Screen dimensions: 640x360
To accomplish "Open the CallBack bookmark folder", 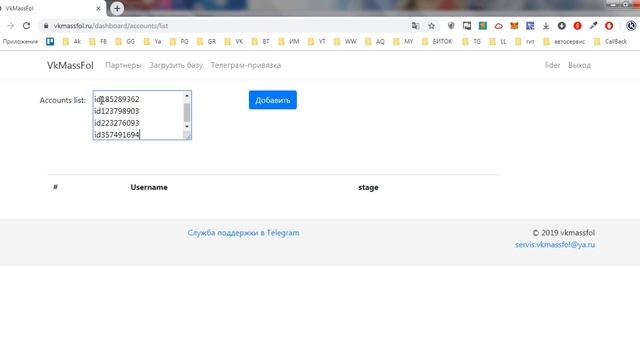I will tap(611, 41).
